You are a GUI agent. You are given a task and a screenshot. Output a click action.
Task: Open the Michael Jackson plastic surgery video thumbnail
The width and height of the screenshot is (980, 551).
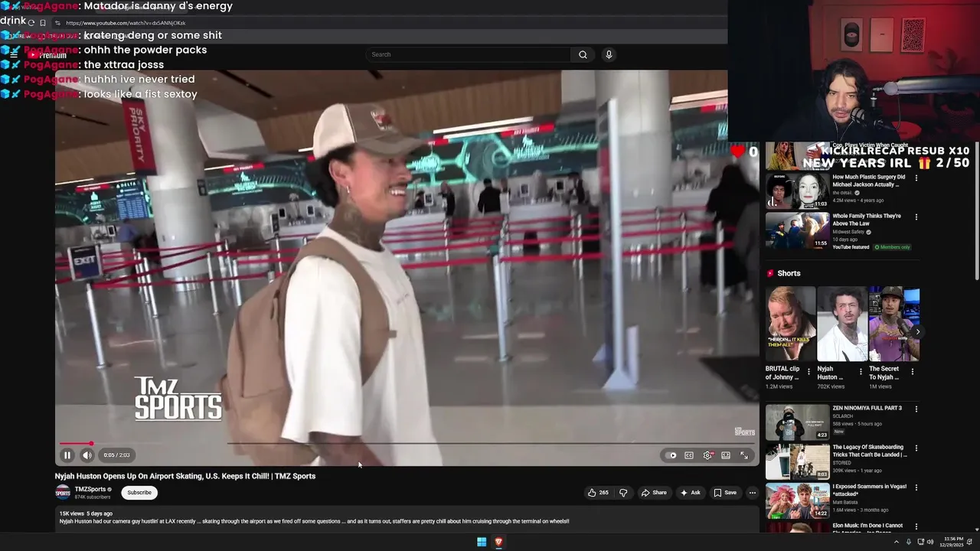coord(797,191)
